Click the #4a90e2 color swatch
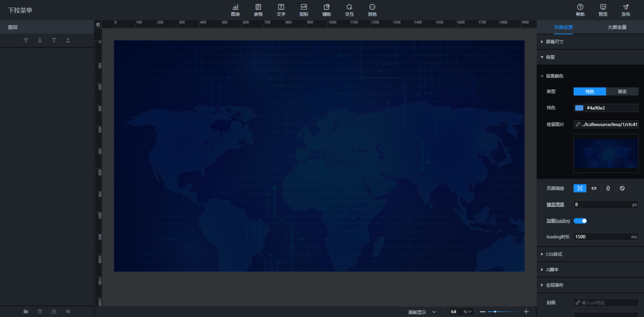This screenshot has width=644, height=317. click(x=579, y=108)
